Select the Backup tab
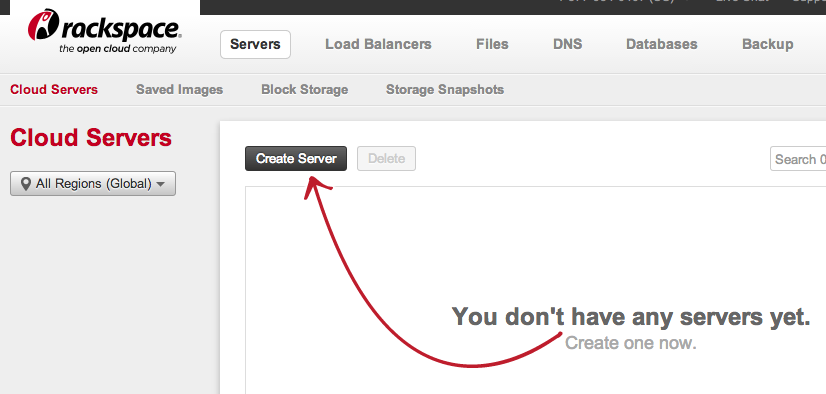The height and width of the screenshot is (394, 826). (x=768, y=44)
